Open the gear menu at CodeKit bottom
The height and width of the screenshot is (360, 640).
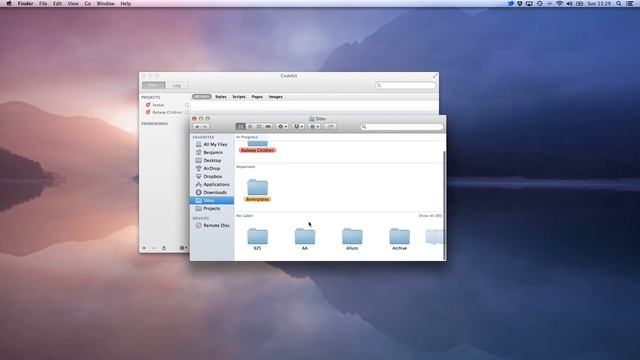(183, 248)
